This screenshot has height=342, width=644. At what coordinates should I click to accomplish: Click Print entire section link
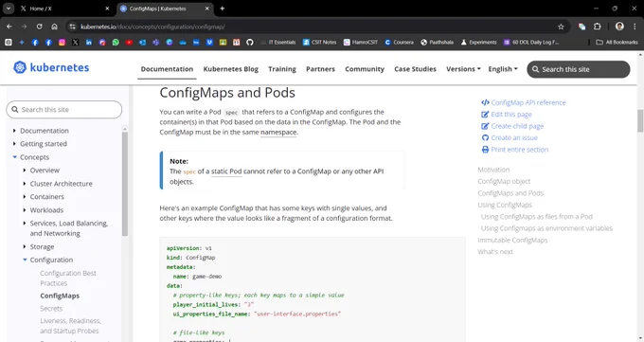coord(515,150)
